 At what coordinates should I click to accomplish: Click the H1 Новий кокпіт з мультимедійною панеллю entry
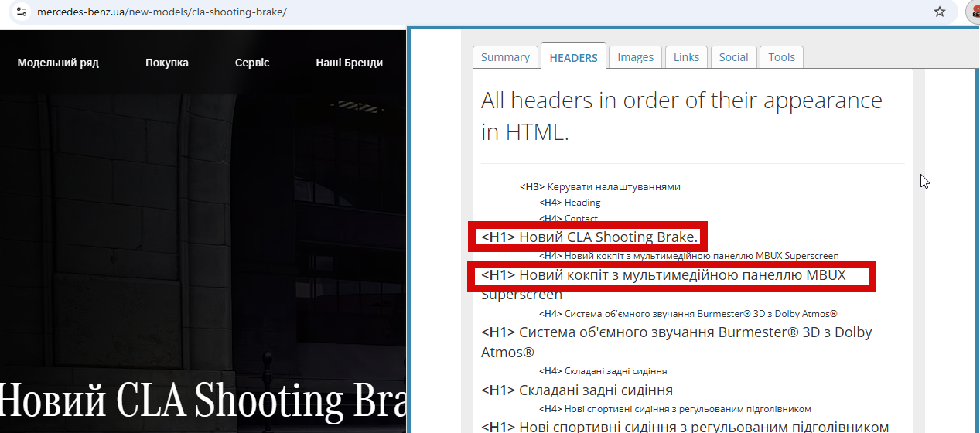(664, 284)
